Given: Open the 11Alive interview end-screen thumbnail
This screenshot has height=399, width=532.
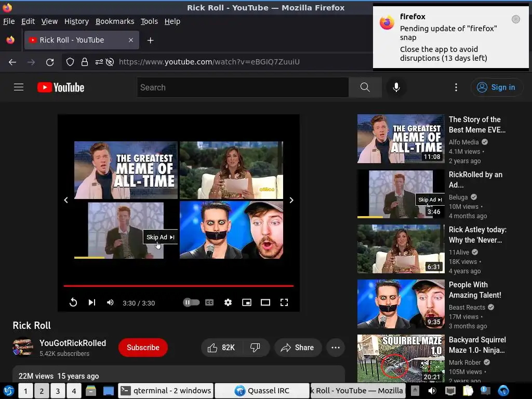Looking at the screenshot, I should click(231, 170).
